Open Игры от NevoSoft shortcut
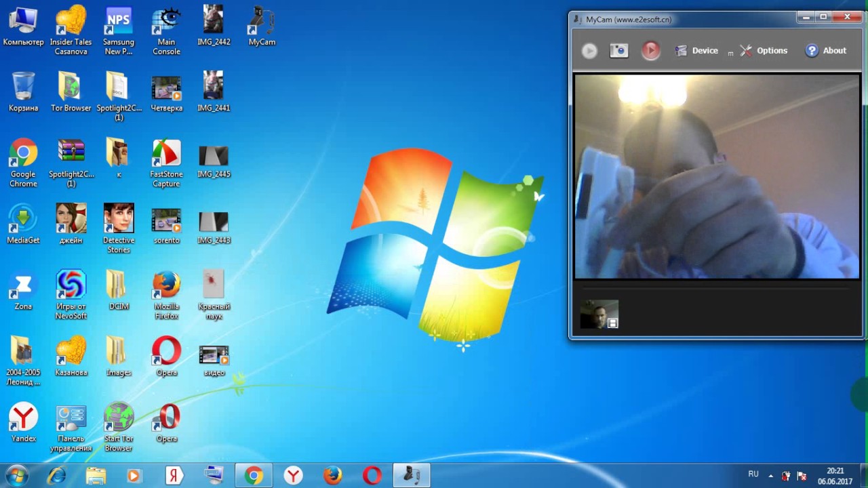This screenshot has height=488, width=868. (x=71, y=296)
